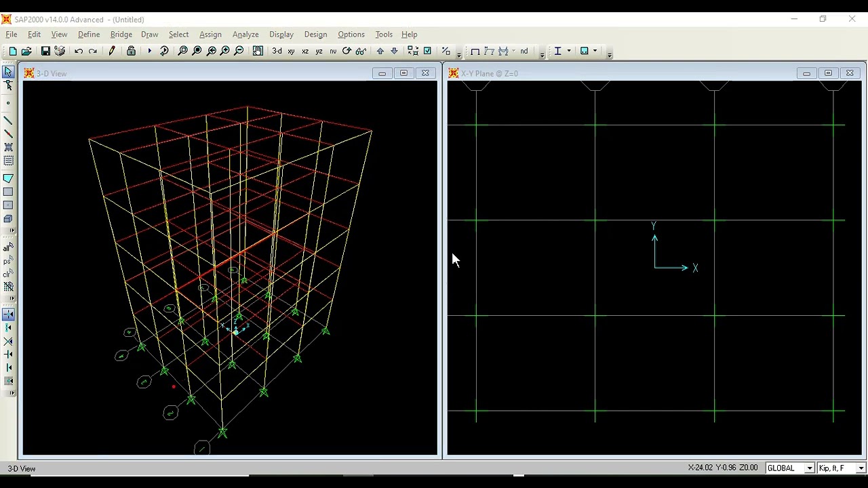Toggle the Lock/Unlock Model padlock
Image resolution: width=868 pixels, height=488 pixels.
(131, 51)
